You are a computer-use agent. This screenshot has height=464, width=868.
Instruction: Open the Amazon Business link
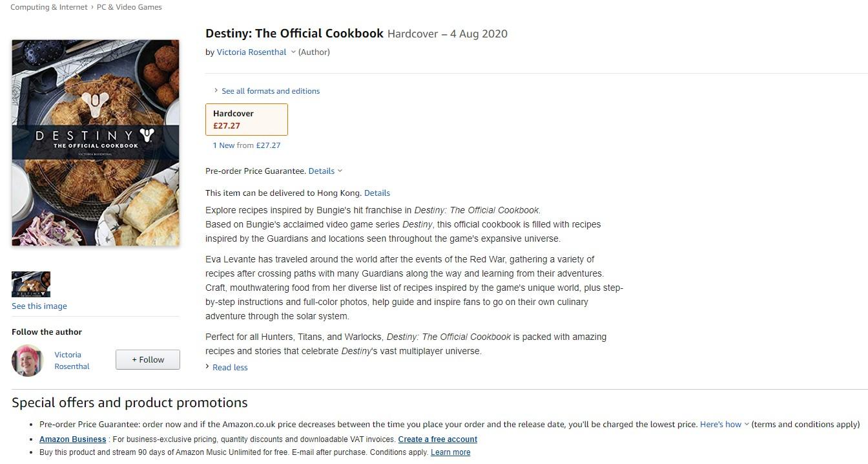[72, 439]
